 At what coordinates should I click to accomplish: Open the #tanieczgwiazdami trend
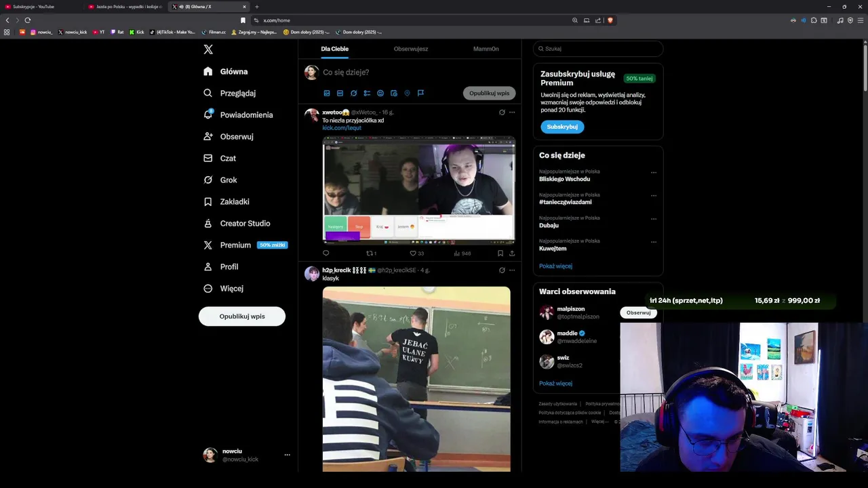coord(565,202)
